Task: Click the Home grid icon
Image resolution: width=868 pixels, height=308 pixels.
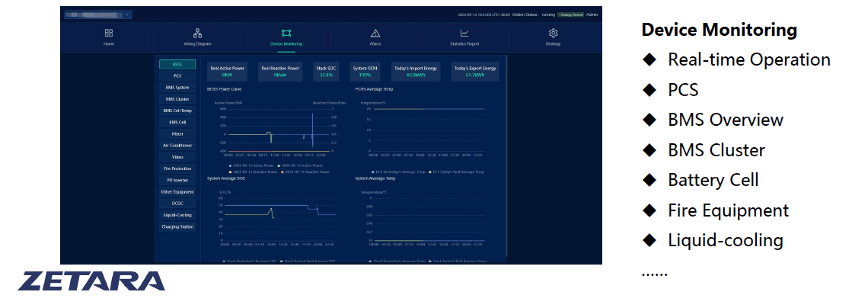Action: pos(109,34)
